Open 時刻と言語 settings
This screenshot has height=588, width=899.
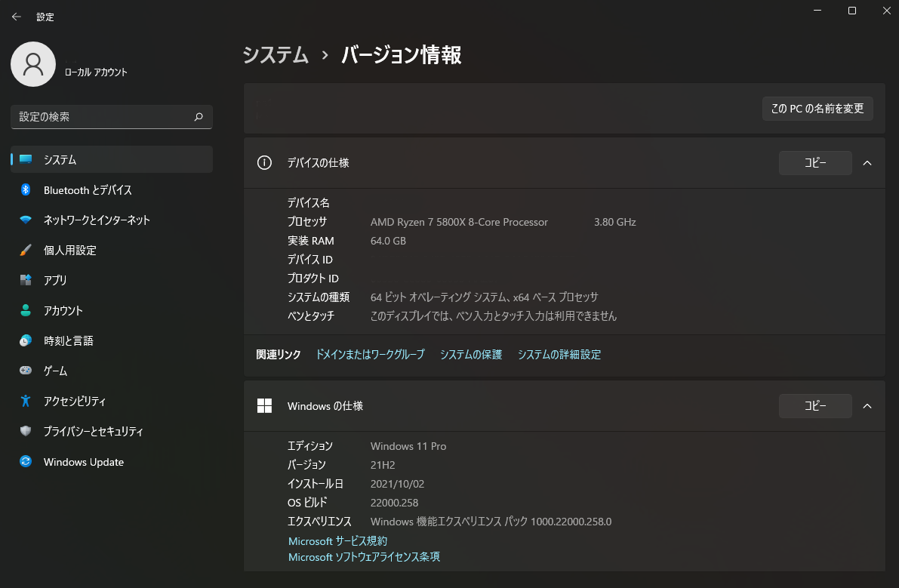(x=112, y=340)
